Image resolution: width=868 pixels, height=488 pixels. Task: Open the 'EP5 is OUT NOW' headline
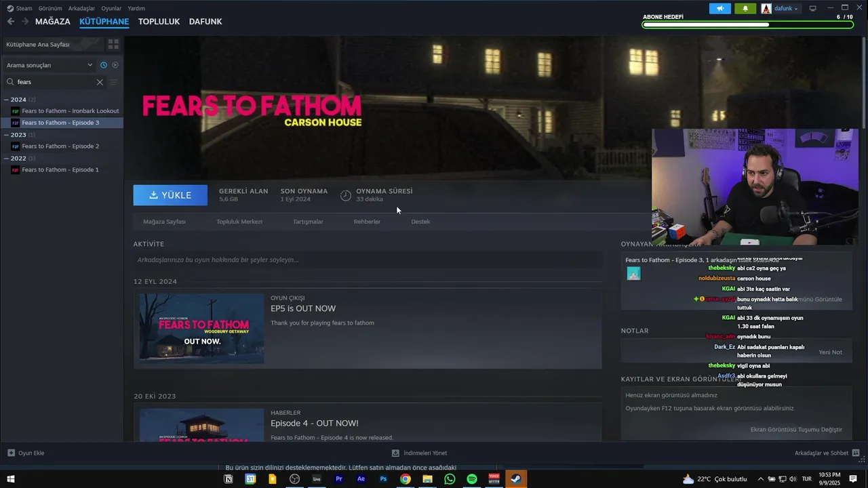click(x=303, y=308)
